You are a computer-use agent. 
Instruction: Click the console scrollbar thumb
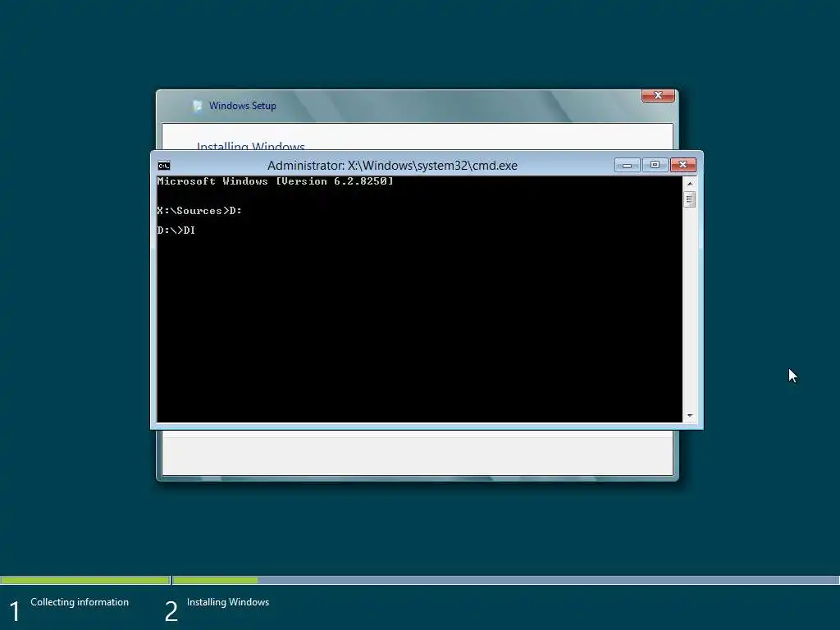tap(689, 199)
